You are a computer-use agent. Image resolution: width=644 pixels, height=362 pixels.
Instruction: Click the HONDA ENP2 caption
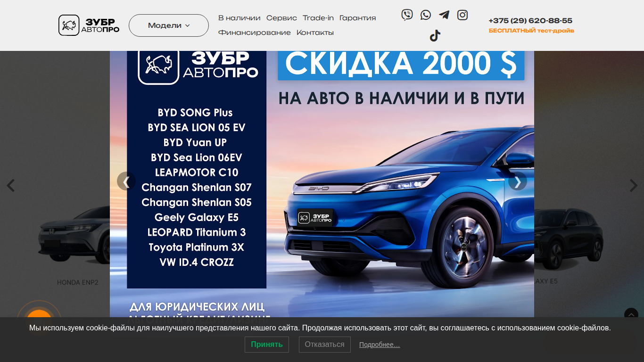coord(78,282)
